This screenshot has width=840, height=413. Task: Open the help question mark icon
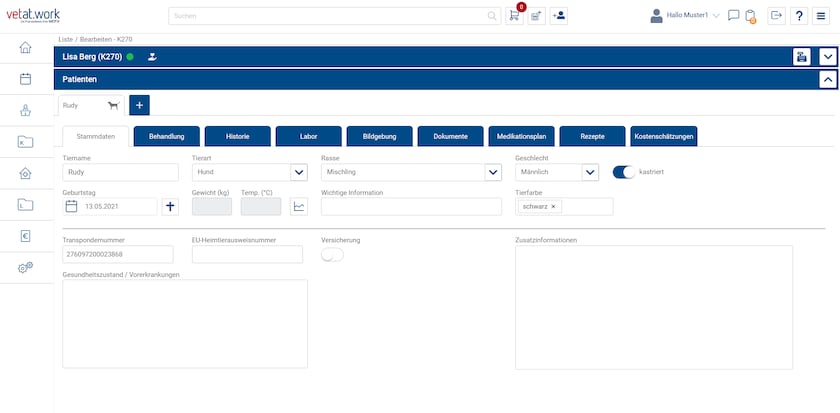[x=799, y=16]
